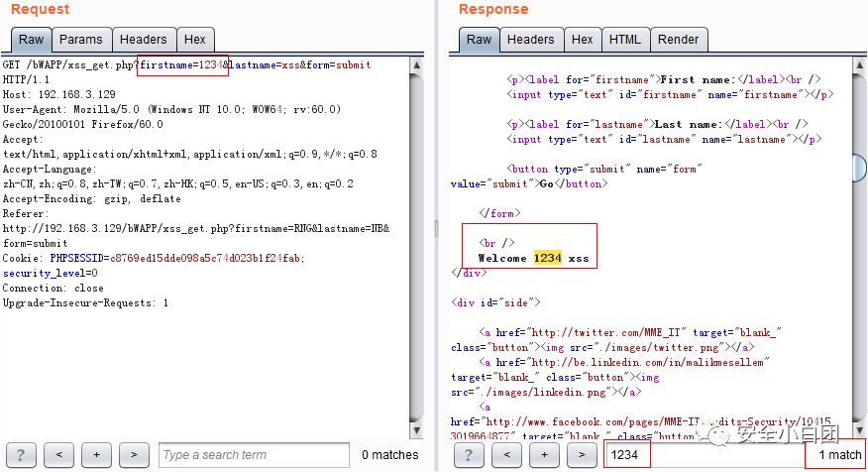The width and height of the screenshot is (868, 472).
Task: Switch to the Request Params tab
Action: 81,40
